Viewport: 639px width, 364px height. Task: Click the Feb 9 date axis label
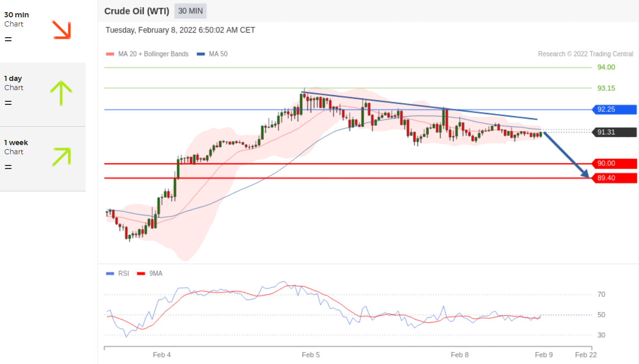point(544,355)
